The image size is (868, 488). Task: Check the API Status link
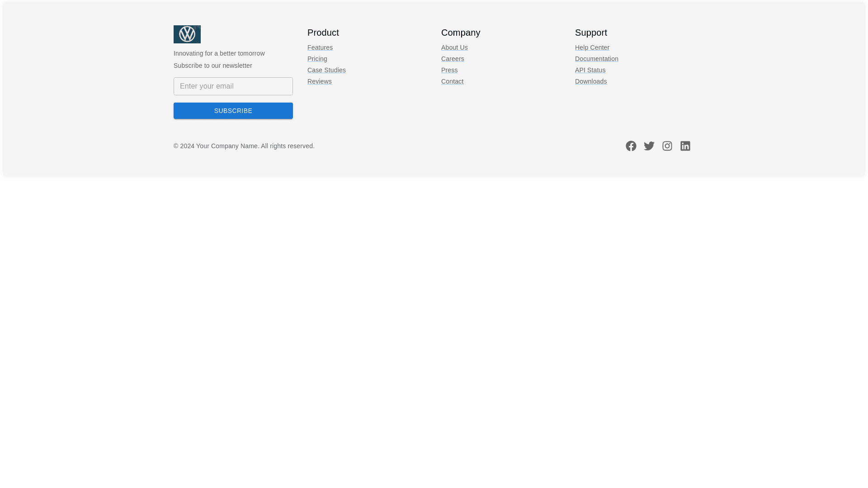pos(590,70)
